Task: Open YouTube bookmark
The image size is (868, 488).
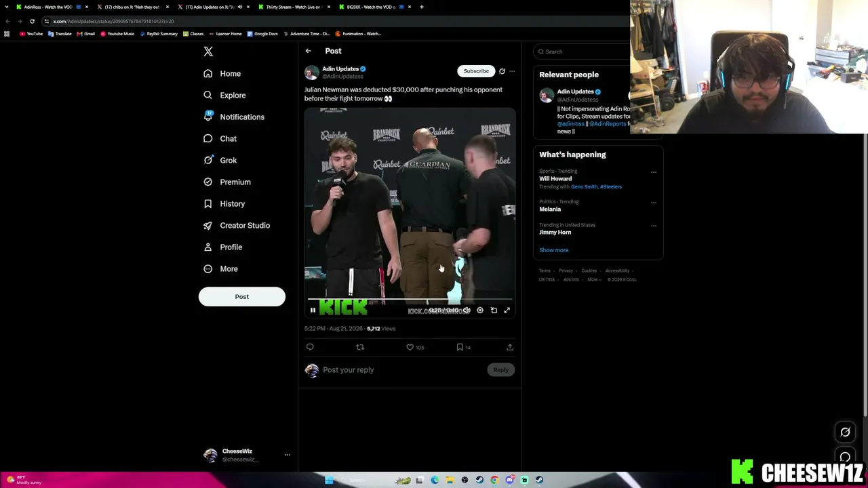Action: coord(31,34)
